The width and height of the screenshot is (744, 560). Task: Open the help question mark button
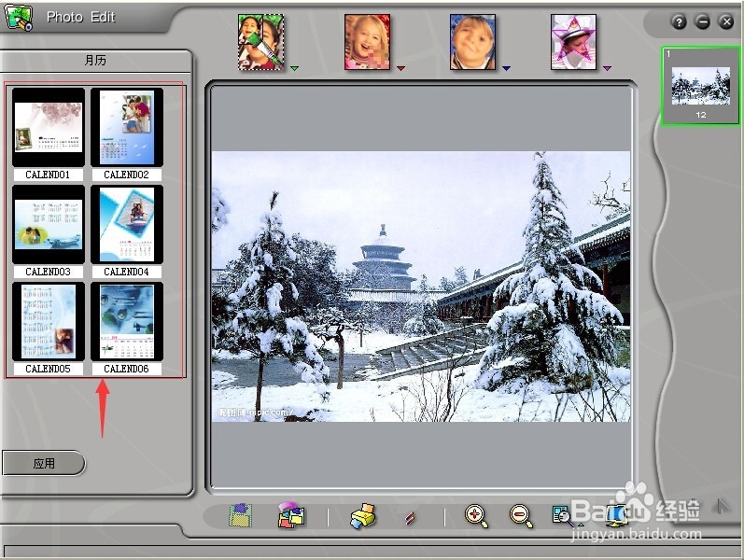[x=679, y=21]
